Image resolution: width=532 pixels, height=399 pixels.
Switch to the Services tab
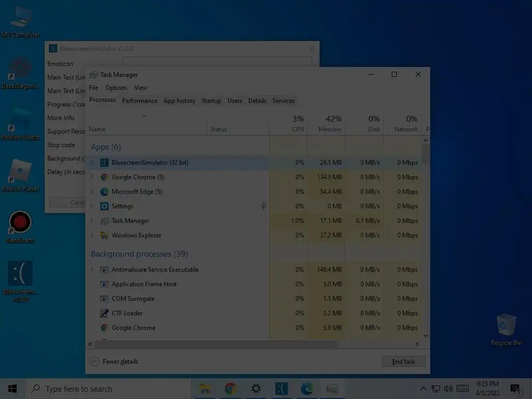[284, 101]
